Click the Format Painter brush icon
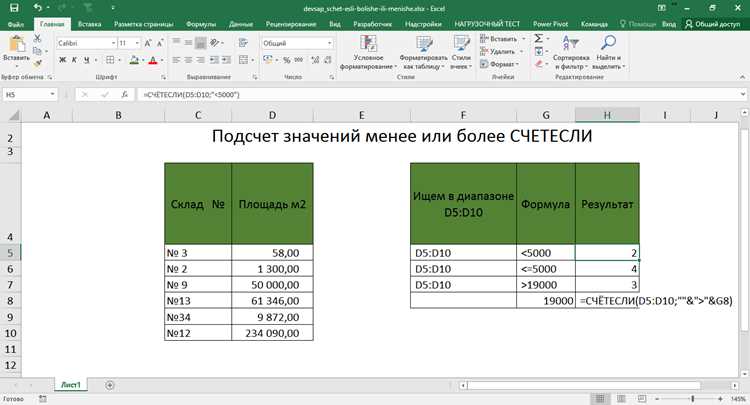This screenshot has height=405, width=750. [x=37, y=63]
